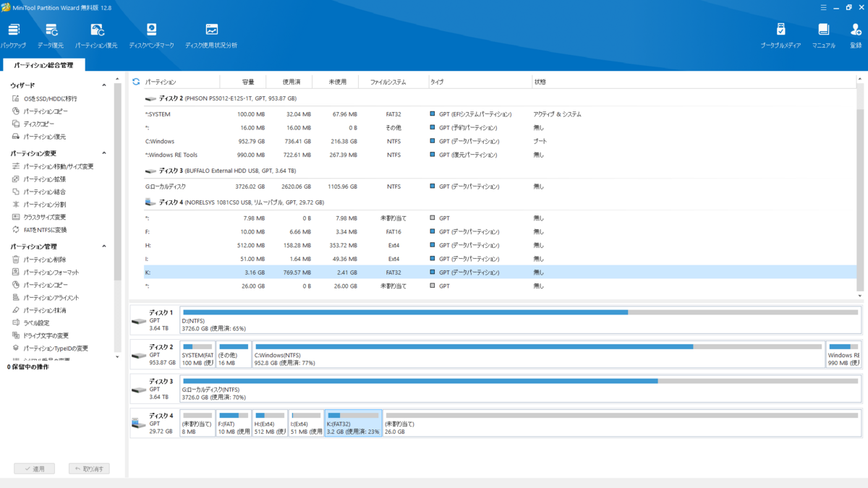Select the ディスク 2 PHISON disk header row
The height and width of the screenshot is (488, 868).
499,98
